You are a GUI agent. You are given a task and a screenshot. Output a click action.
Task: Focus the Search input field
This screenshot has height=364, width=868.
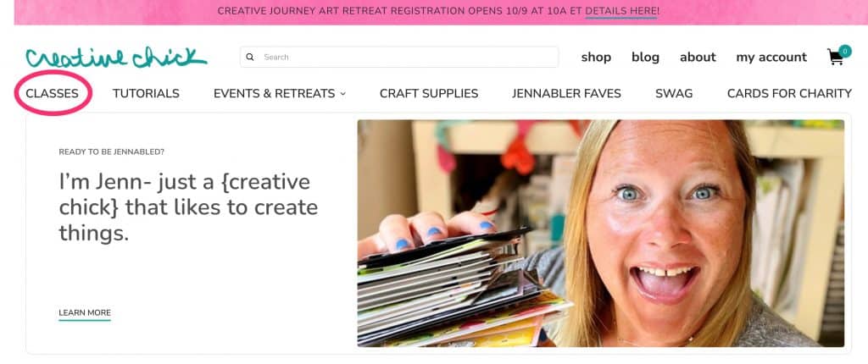(399, 57)
